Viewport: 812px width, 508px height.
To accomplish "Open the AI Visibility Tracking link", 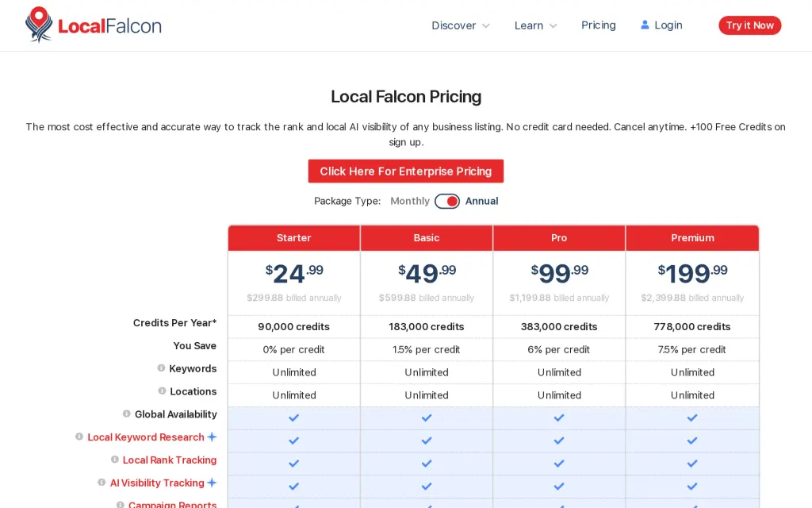I will tap(157, 483).
